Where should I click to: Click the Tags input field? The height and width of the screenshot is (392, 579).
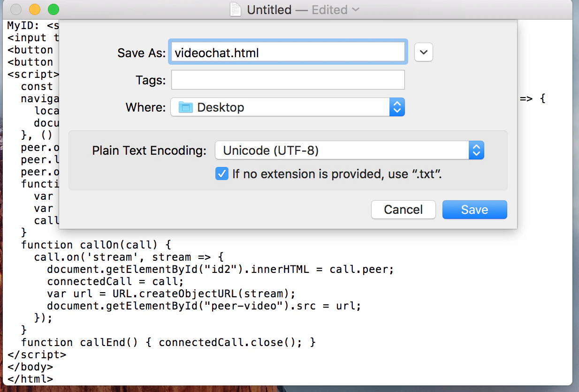tap(288, 80)
